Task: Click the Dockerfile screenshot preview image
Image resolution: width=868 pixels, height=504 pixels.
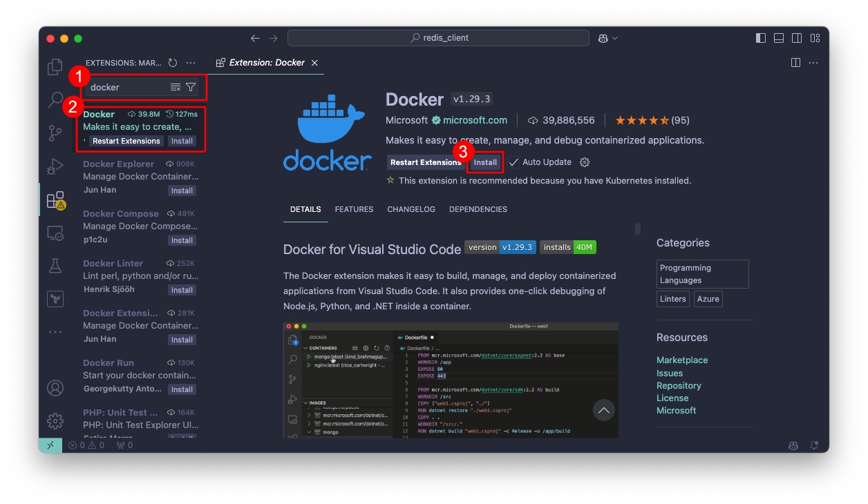Action: pyautogui.click(x=451, y=380)
